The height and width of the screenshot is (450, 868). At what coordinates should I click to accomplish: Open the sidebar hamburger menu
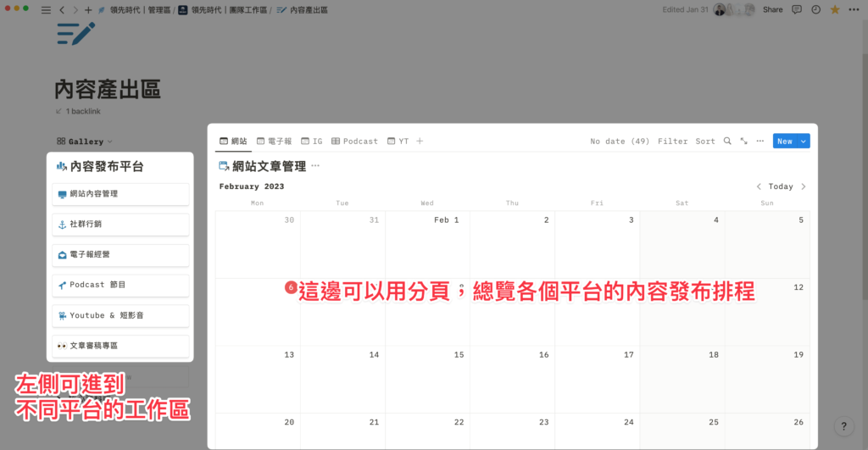point(46,10)
